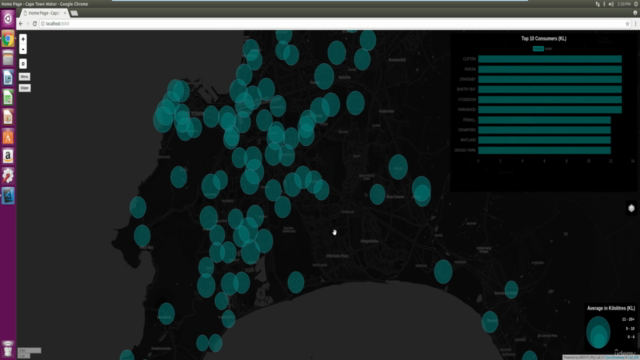The image size is (640, 360).
Task: Select the PARKWOOD label in chart
Action: (467, 110)
